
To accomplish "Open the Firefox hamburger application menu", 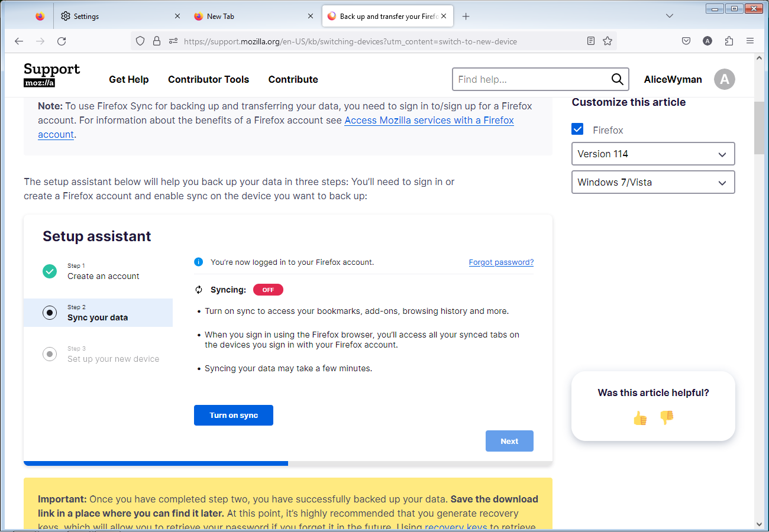I will click(x=750, y=41).
